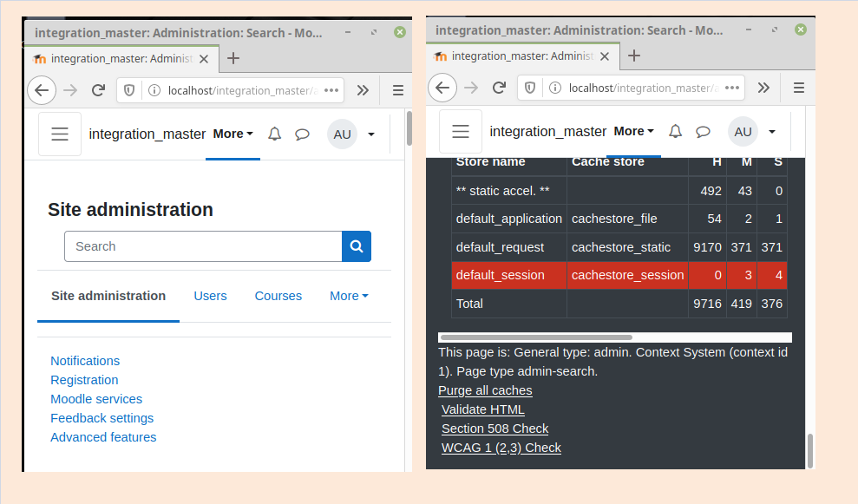Expand the More tab dropdown
Viewport: 858px width, 504px height.
pyautogui.click(x=349, y=296)
